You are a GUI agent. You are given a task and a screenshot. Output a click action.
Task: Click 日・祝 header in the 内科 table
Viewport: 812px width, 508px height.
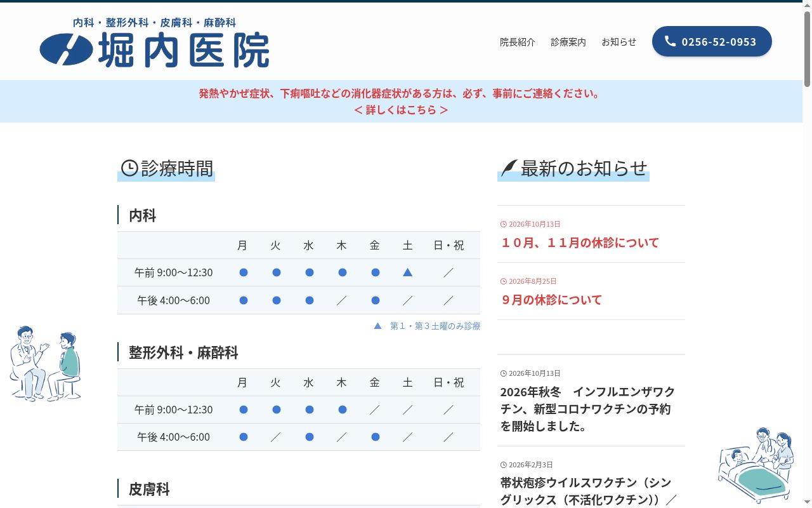point(449,245)
